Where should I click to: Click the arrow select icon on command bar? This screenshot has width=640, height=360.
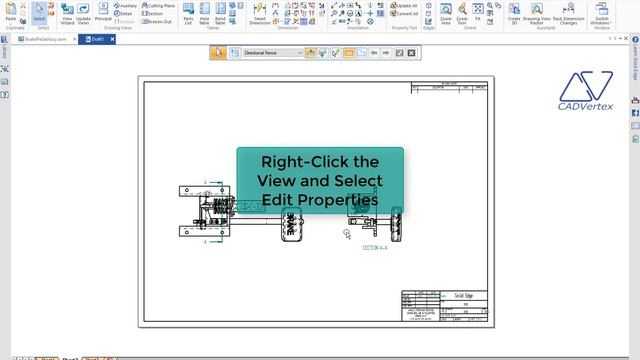[219, 53]
